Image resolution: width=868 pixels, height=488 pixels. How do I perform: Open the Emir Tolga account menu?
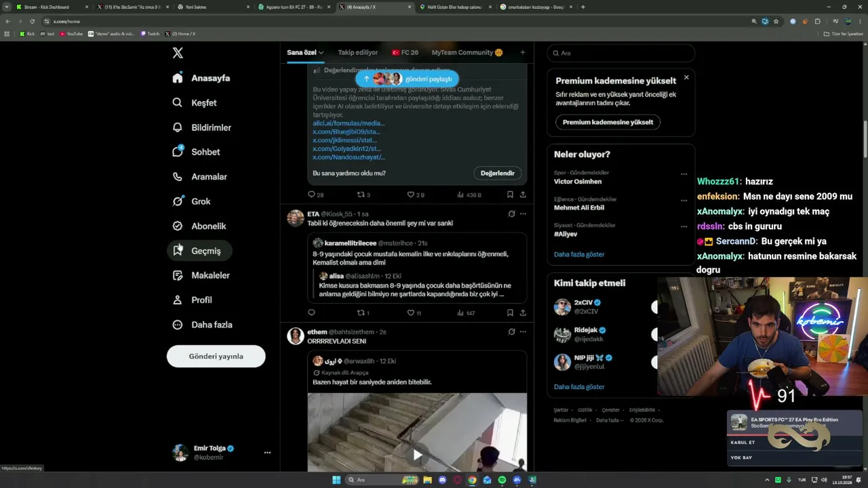tap(221, 453)
